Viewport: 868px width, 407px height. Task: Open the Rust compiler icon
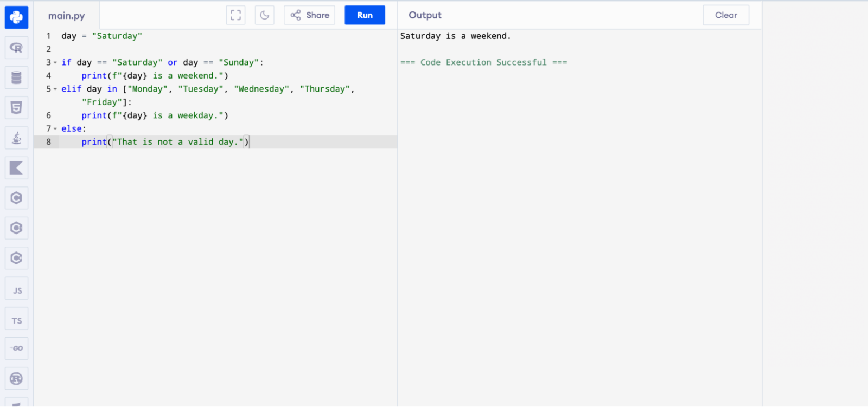coord(16,378)
